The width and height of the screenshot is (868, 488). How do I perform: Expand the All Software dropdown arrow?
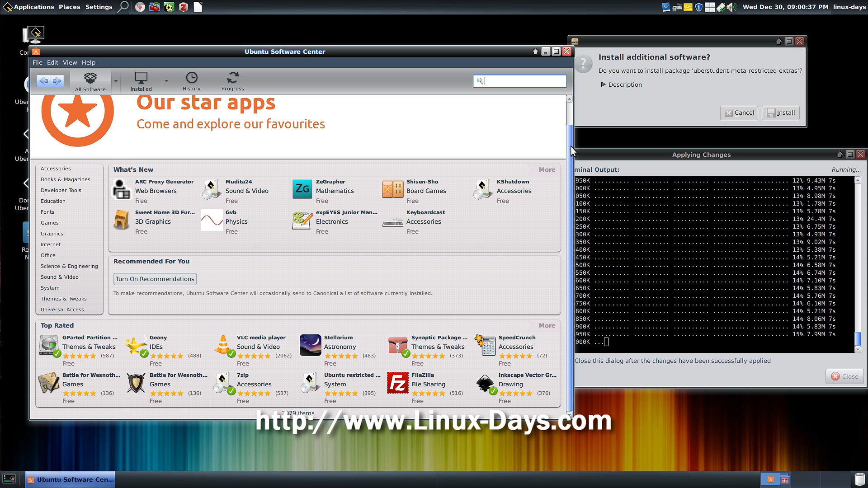(116, 81)
